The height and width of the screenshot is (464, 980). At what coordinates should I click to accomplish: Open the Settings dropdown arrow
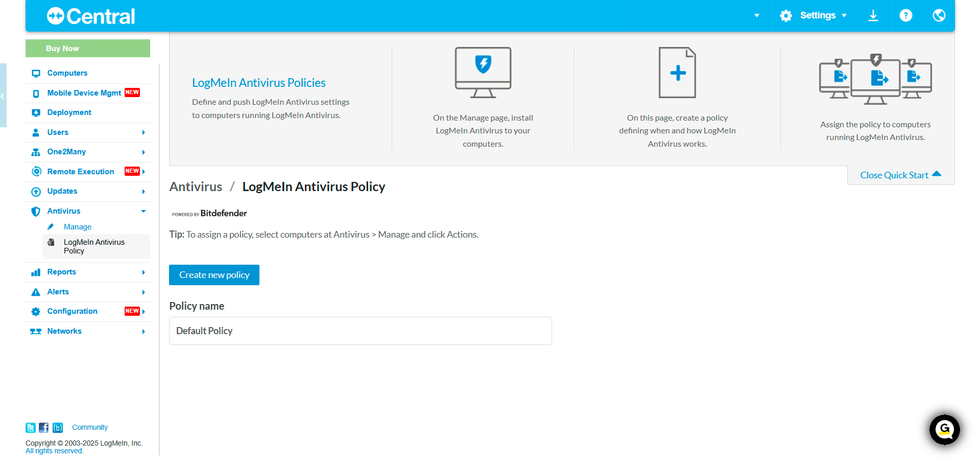pos(844,16)
